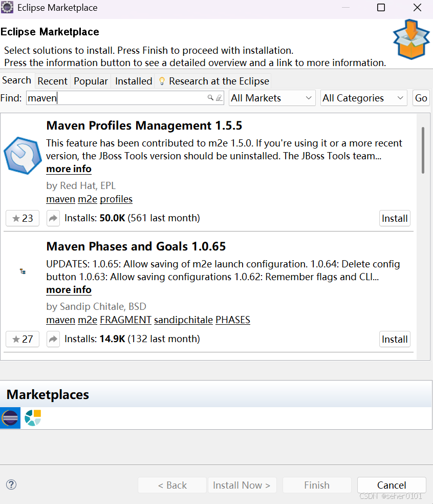The width and height of the screenshot is (433, 504).
Task: Share Maven Phases and Goals via the arrow icon
Action: pyautogui.click(x=53, y=339)
